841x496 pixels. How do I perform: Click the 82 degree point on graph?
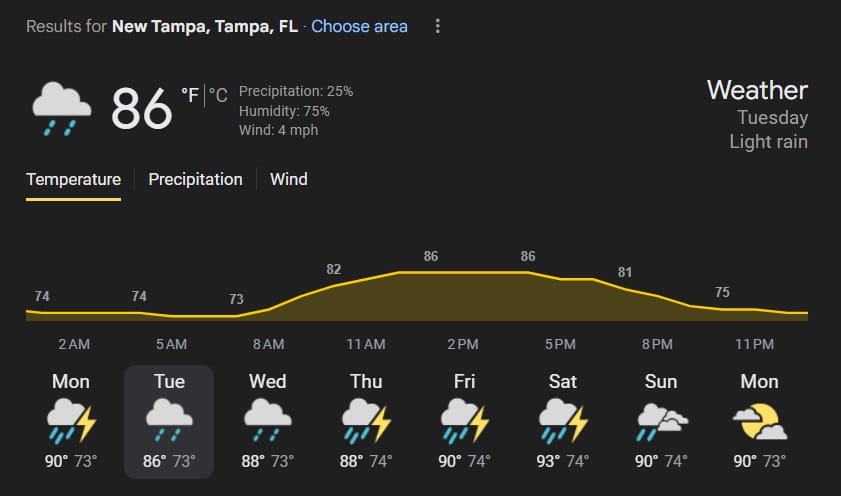click(334, 269)
